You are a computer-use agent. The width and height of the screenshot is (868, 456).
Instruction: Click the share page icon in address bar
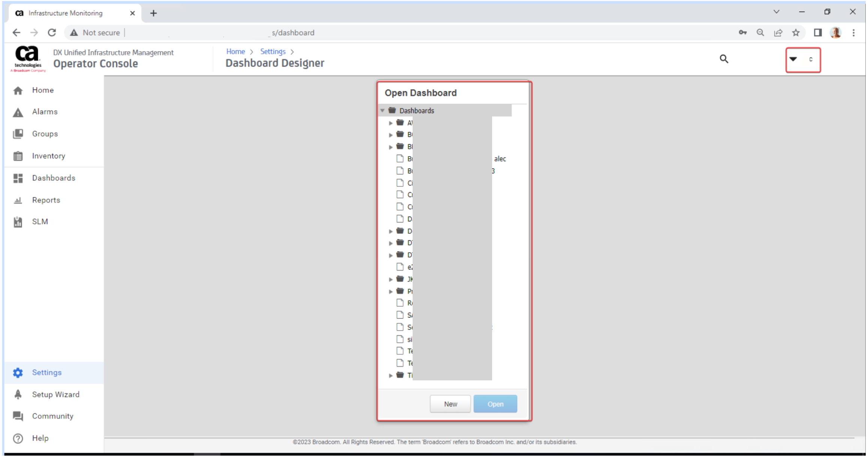tap(778, 33)
